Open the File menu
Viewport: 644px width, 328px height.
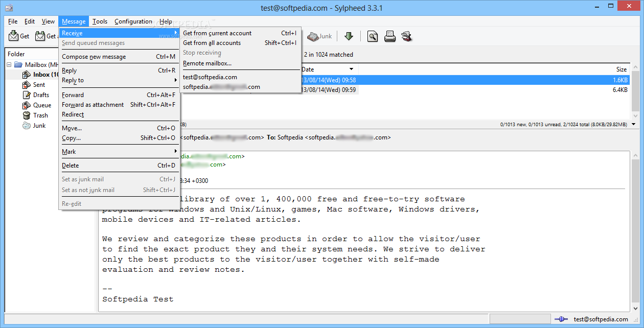[x=13, y=21]
